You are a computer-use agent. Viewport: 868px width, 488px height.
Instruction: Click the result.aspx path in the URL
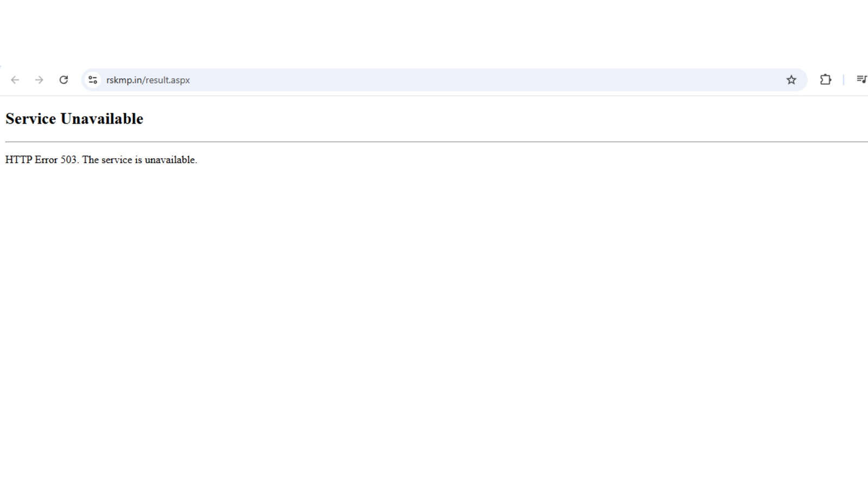point(168,80)
